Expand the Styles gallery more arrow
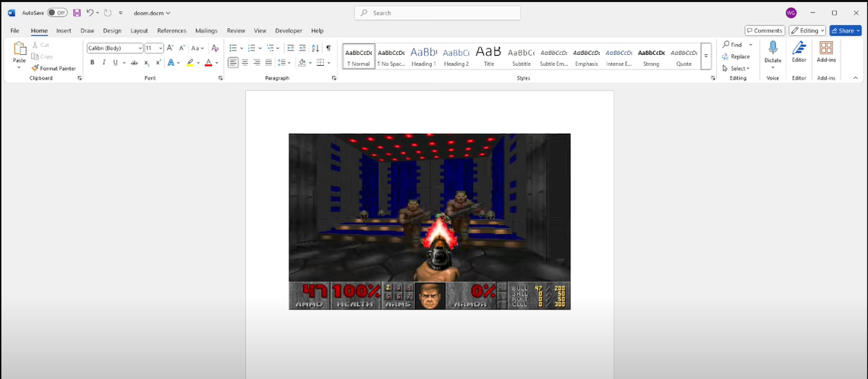Image resolution: width=868 pixels, height=379 pixels. point(706,56)
